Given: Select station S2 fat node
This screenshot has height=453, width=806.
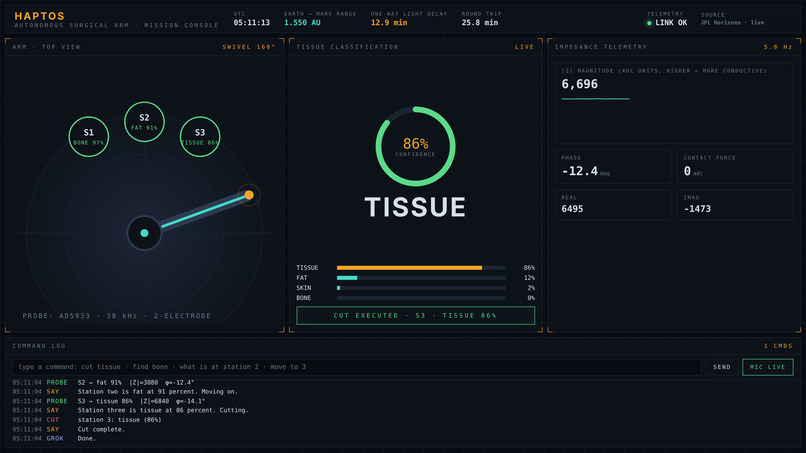Looking at the screenshot, I should [144, 122].
